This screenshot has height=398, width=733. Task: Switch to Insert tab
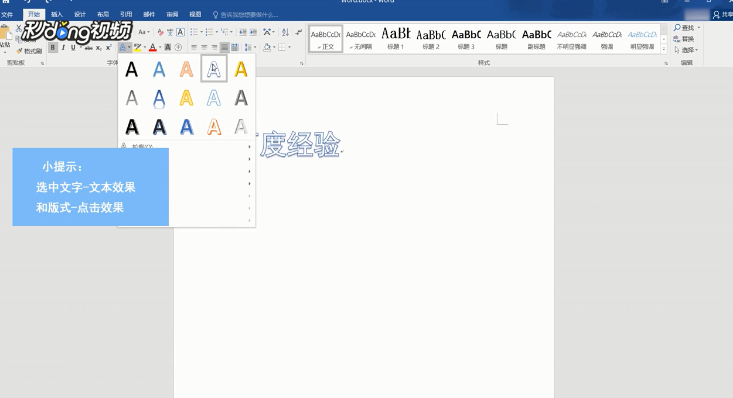[x=57, y=14]
